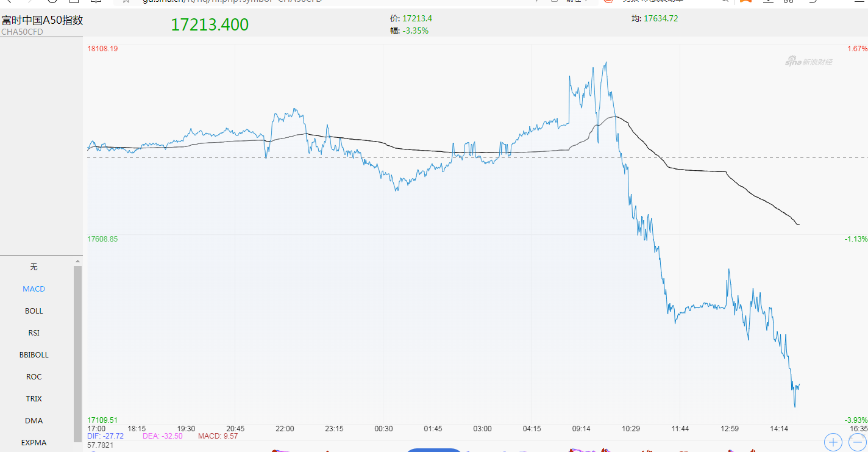This screenshot has height=452, width=868.
Task: Click the large 17213.400 price
Action: coord(210,25)
